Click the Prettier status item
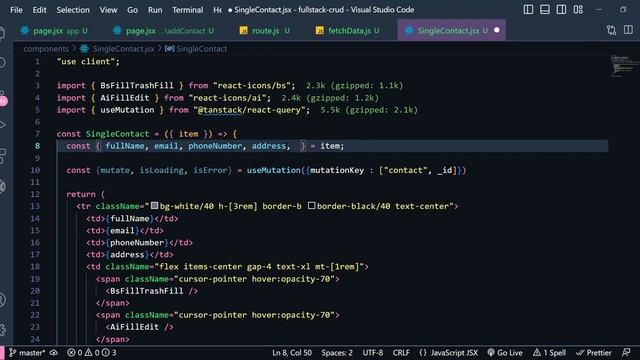The width and height of the screenshot is (640, 360). click(594, 353)
